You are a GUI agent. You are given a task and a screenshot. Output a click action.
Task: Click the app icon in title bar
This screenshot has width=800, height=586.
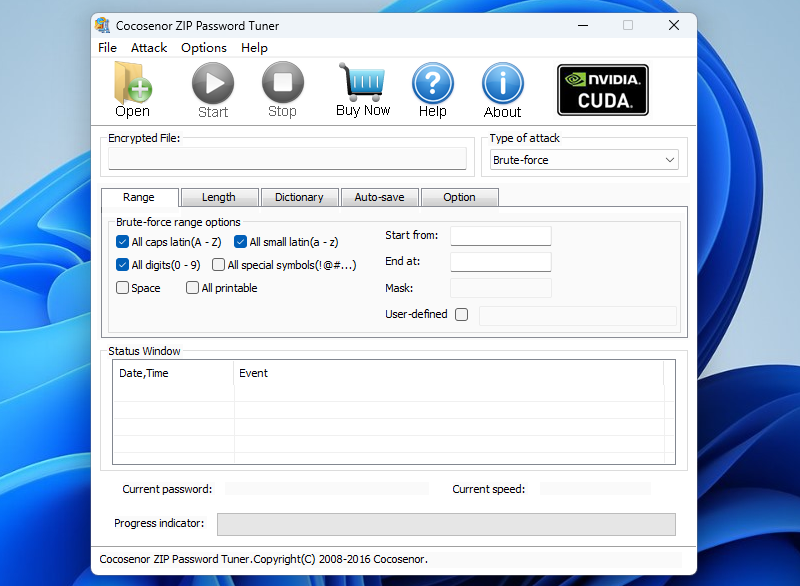pos(103,25)
